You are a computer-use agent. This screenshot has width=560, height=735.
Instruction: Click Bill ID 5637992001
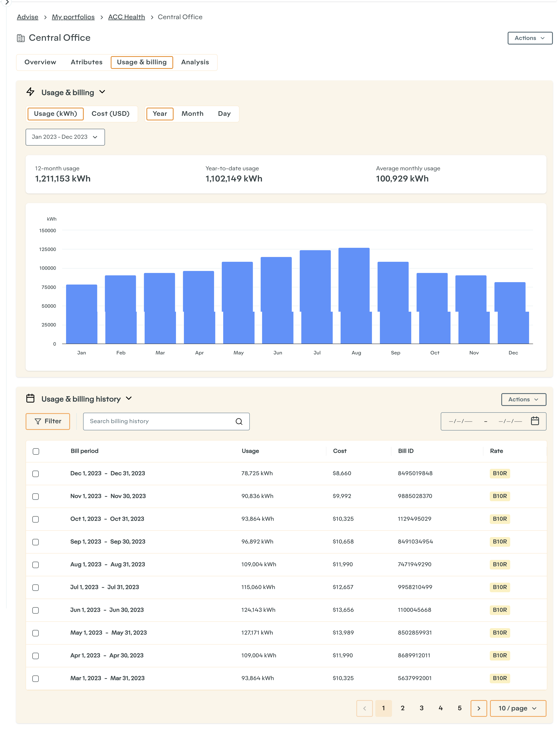coord(414,678)
